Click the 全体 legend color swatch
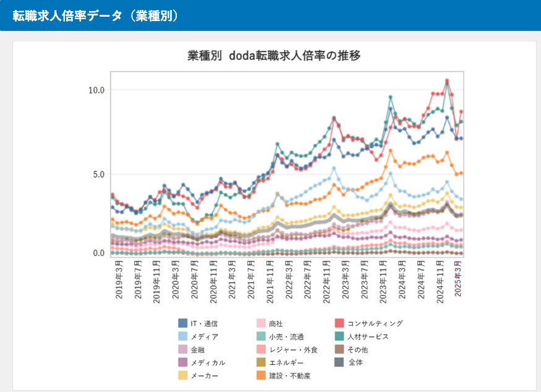 point(339,362)
